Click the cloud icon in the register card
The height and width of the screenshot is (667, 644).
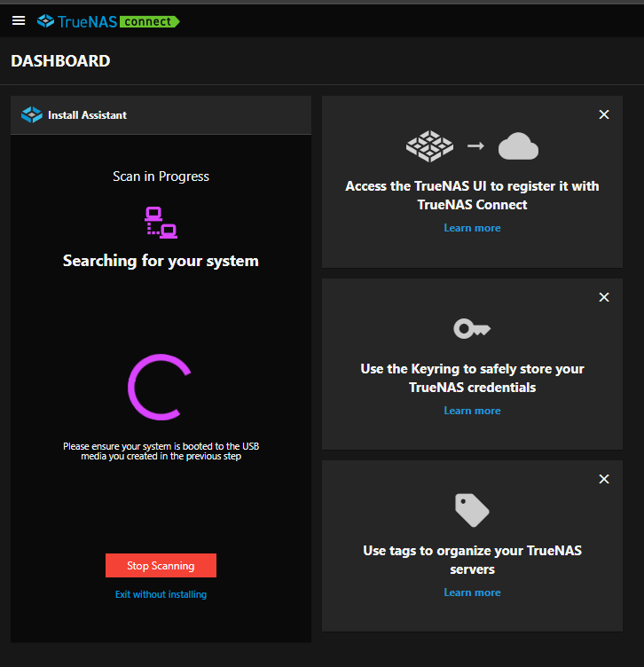[518, 145]
